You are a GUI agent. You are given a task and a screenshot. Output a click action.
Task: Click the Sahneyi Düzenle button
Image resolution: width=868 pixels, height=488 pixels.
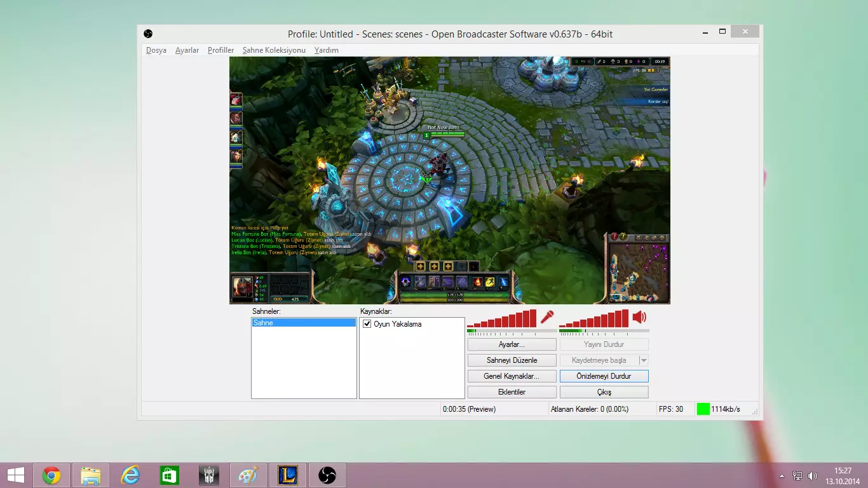[512, 360]
